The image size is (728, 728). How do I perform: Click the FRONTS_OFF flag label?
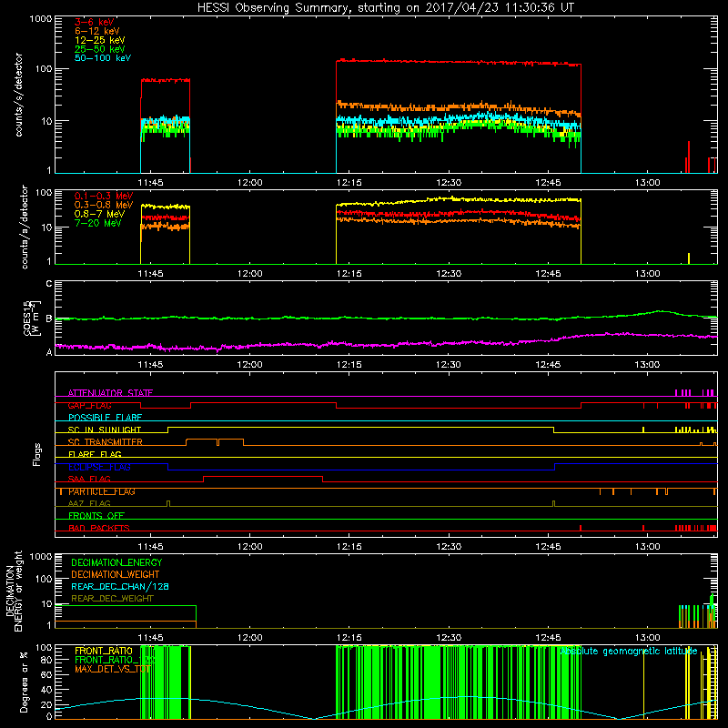96,515
